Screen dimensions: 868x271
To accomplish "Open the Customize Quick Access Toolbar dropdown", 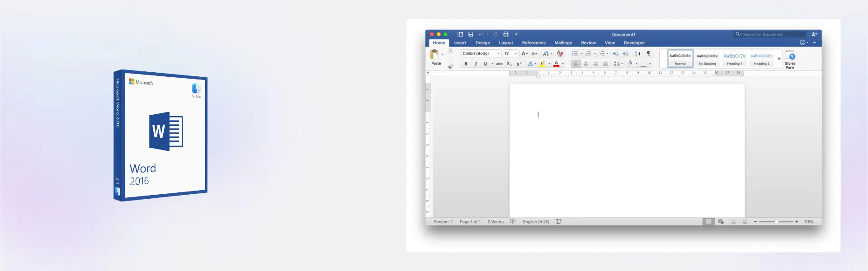I will (516, 34).
